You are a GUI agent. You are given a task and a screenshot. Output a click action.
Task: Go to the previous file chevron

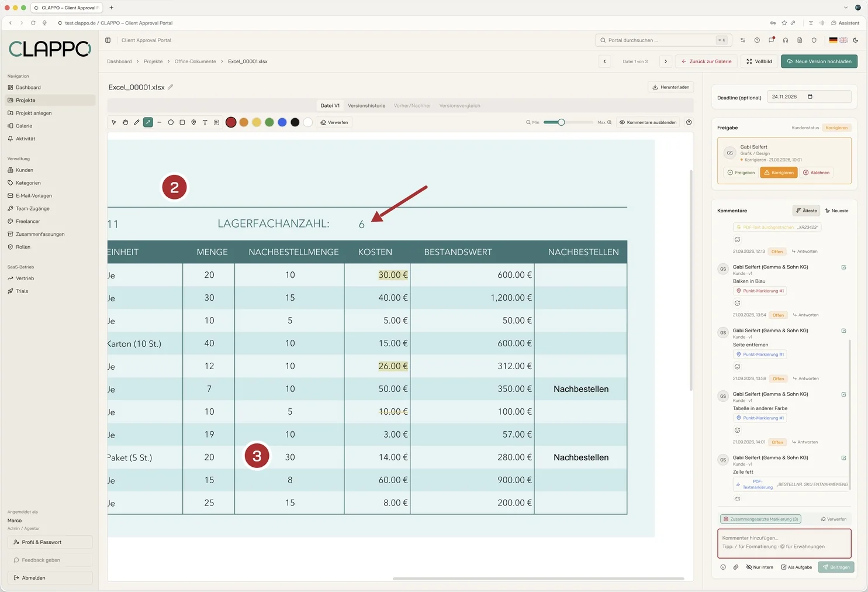point(605,61)
